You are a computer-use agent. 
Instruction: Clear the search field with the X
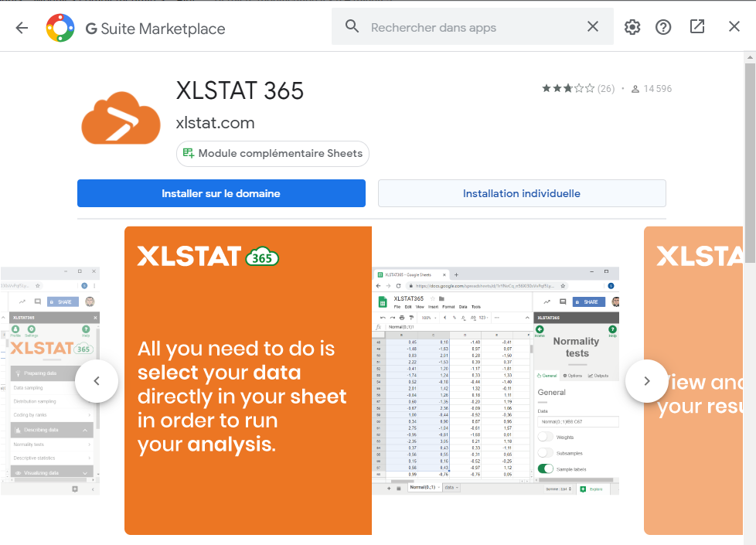[593, 27]
